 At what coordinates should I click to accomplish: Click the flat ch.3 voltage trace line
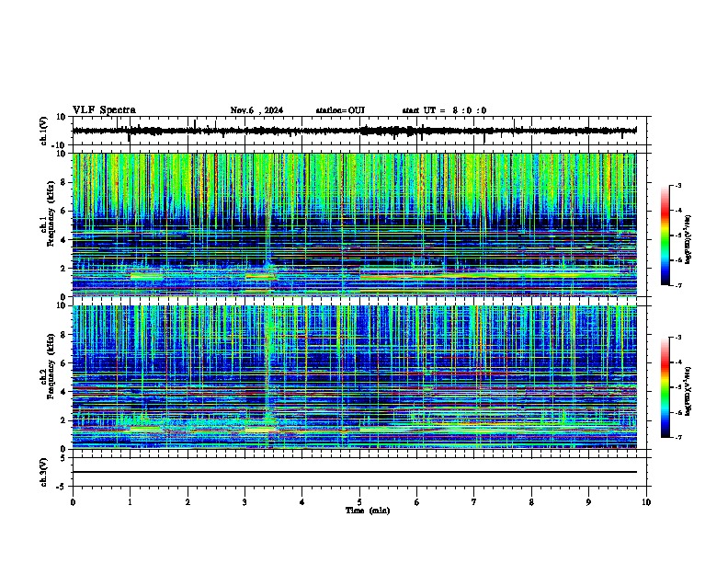tap(354, 472)
